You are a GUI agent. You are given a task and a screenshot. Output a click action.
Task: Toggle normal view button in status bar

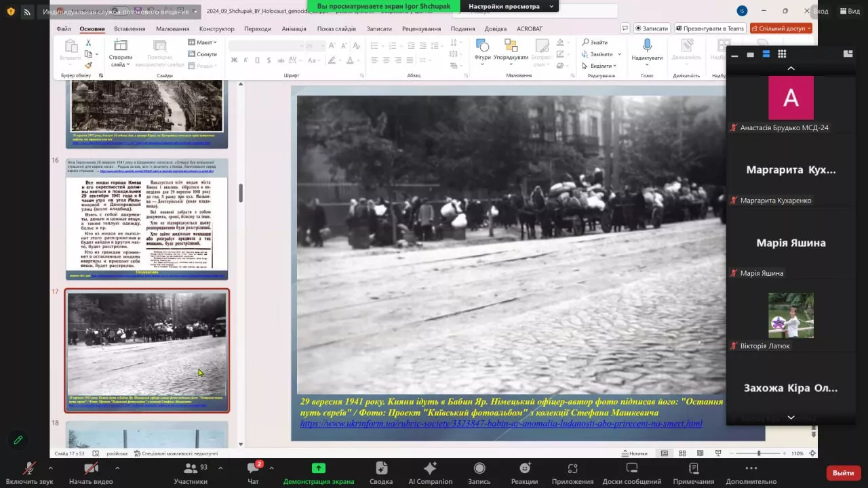(x=665, y=453)
